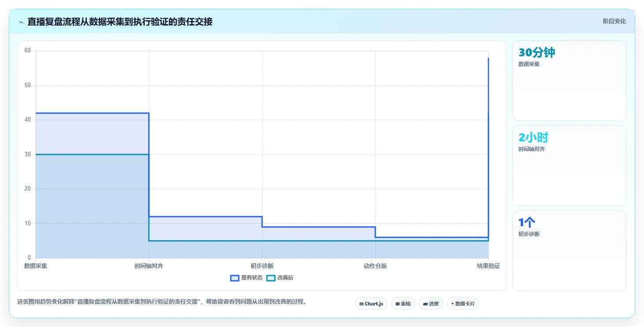Toggle the 改善后 legend entry

coord(280,278)
